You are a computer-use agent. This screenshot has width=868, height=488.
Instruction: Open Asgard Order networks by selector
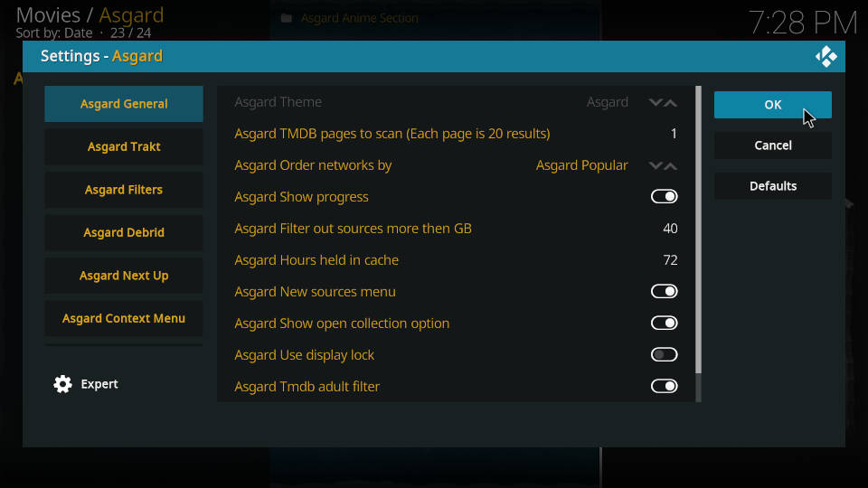(456, 165)
